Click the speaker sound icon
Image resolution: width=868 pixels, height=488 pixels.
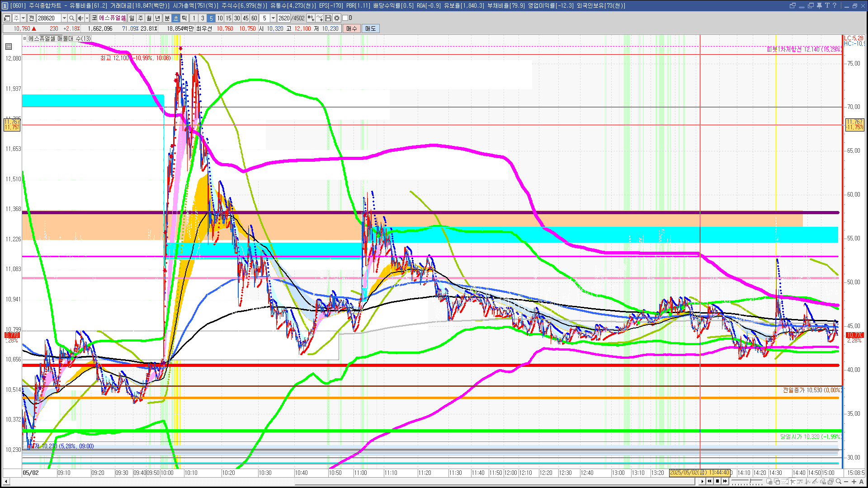[80, 18]
